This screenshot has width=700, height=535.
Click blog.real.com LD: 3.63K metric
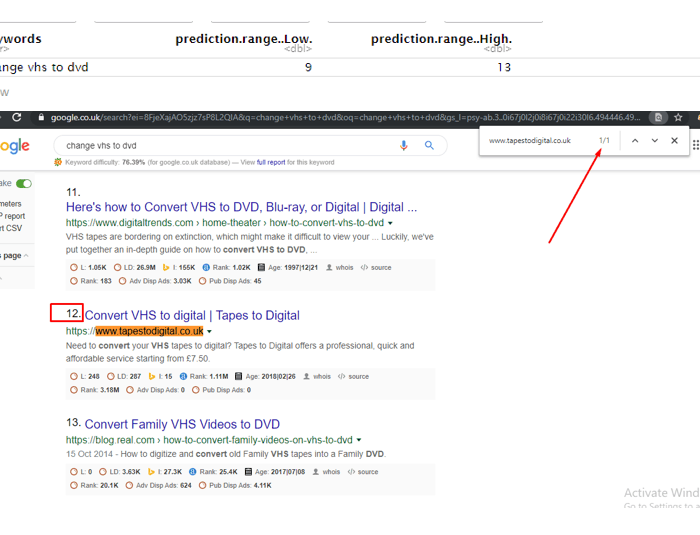[120, 472]
